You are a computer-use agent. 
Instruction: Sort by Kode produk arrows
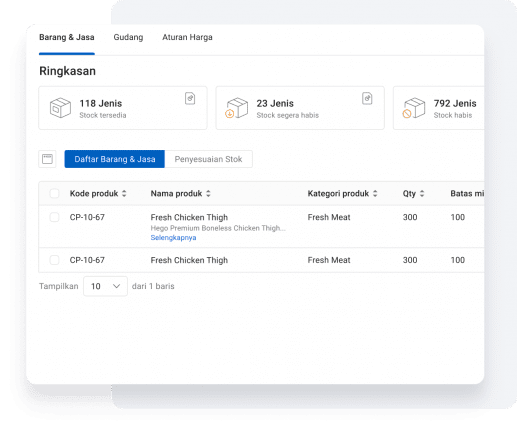tap(124, 193)
